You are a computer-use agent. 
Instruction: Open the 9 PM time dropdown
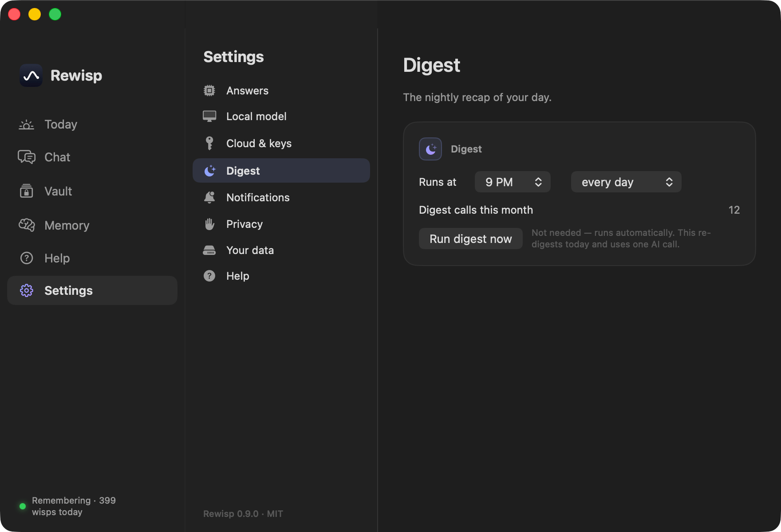(513, 182)
